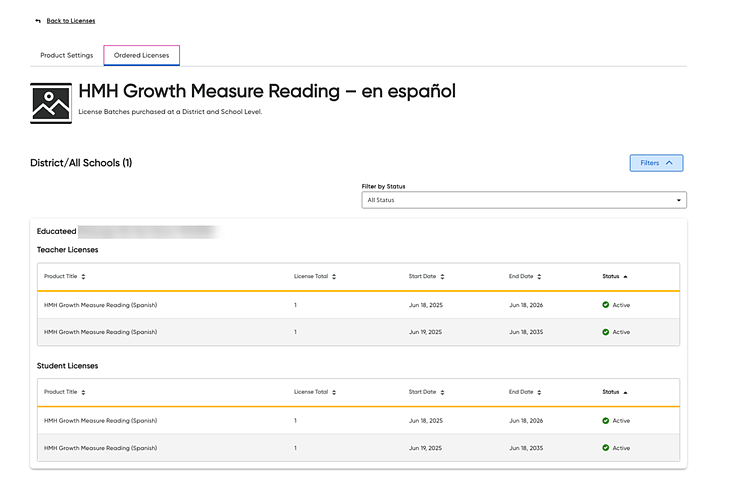Sort Teacher Licenses by License Total

pyautogui.click(x=315, y=276)
